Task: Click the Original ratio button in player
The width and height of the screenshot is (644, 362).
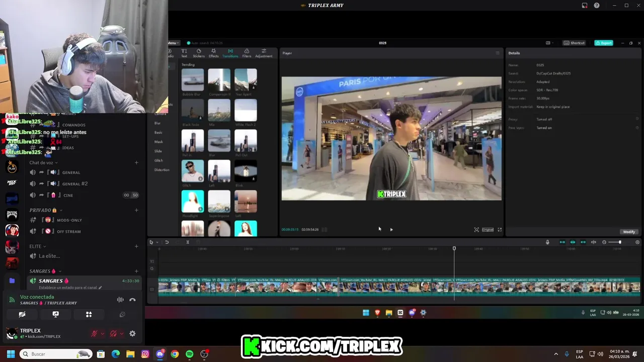Action: (x=488, y=230)
